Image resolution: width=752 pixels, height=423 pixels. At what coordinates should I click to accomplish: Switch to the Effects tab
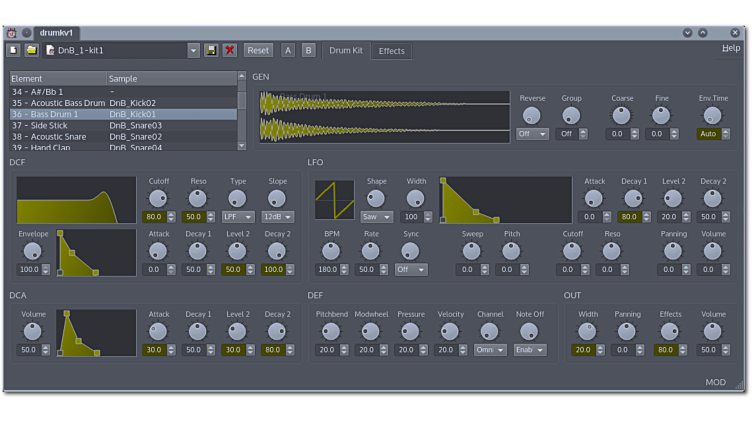[x=391, y=51]
